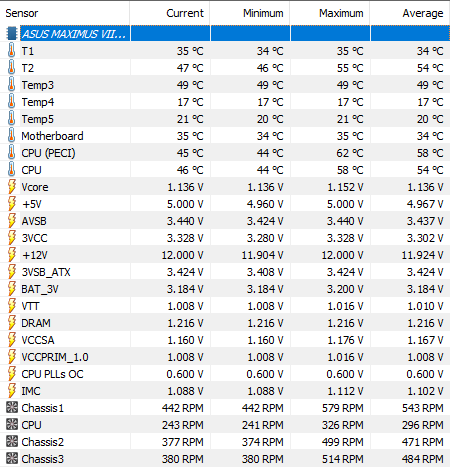Click the 1.010 V average VTT value
The height and width of the screenshot is (467, 450).
click(x=425, y=306)
